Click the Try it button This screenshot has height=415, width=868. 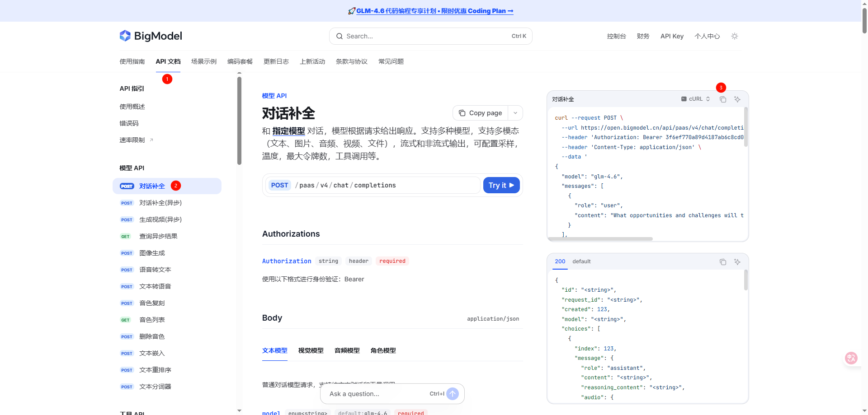tap(501, 185)
